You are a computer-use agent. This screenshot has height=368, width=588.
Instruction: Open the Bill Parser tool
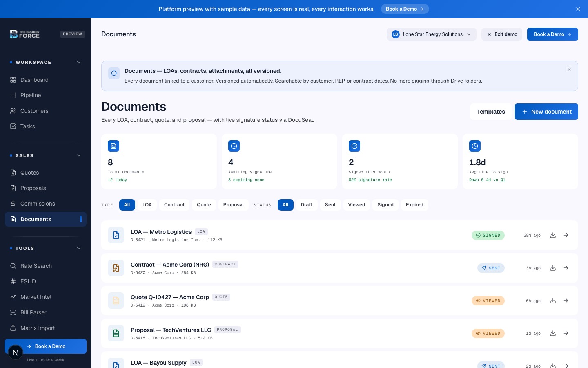46,312
